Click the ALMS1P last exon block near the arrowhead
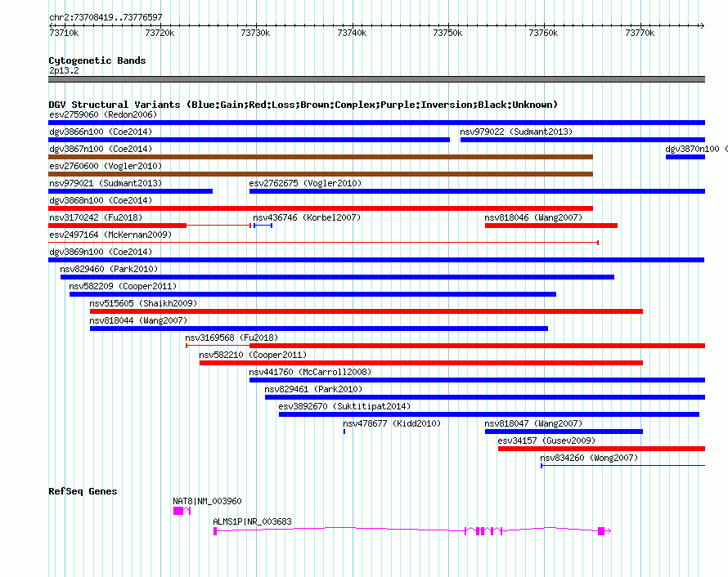The height and width of the screenshot is (577, 728). click(x=601, y=531)
